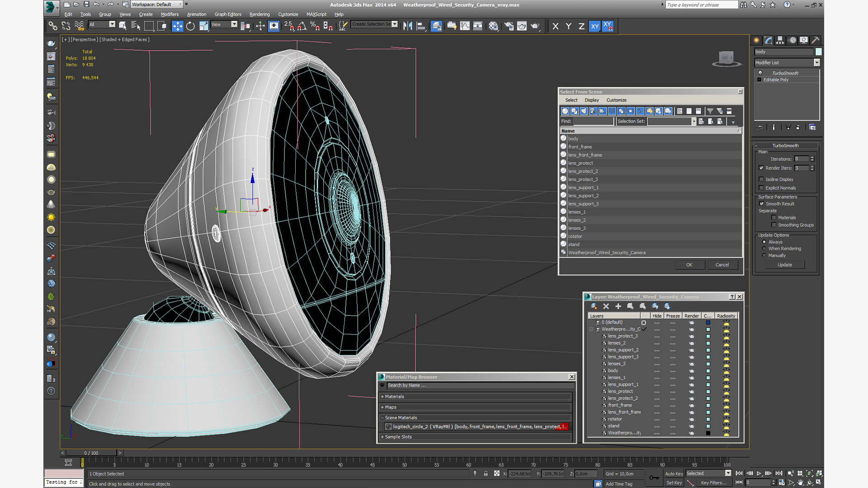Image resolution: width=868 pixels, height=488 pixels.
Task: Open Render Setup teapot icon
Action: click(x=509, y=26)
